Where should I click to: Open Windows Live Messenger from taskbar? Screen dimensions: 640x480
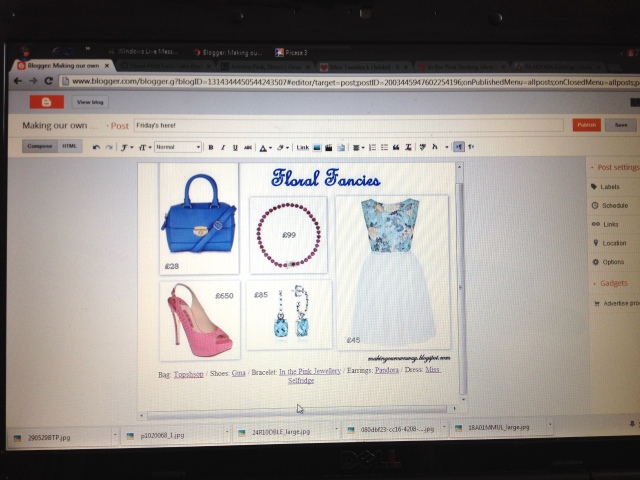pyautogui.click(x=143, y=51)
